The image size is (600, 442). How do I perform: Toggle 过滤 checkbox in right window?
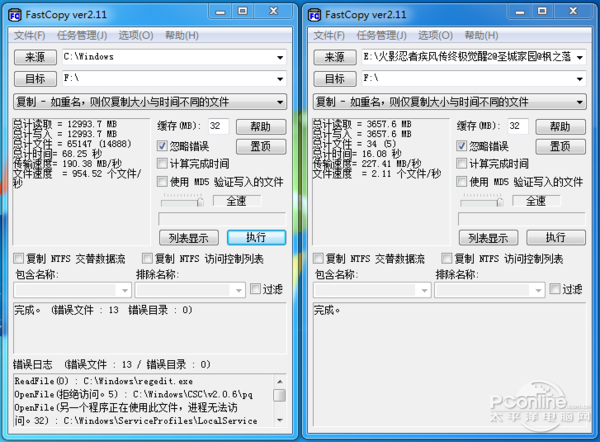(x=555, y=289)
